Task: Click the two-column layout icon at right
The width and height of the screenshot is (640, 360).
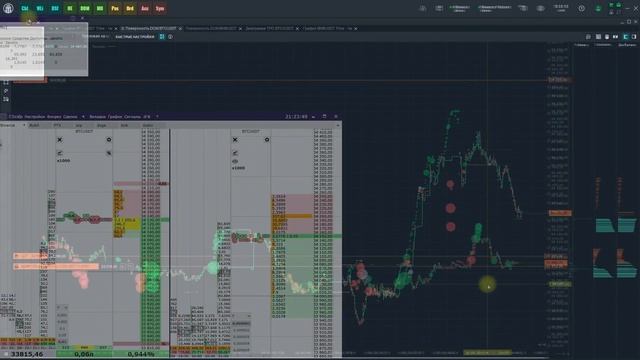Action: tap(615, 37)
